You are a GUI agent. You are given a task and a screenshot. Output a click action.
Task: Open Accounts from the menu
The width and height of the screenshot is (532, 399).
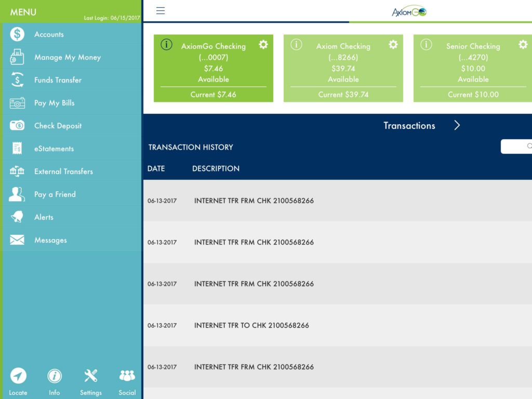(72, 34)
